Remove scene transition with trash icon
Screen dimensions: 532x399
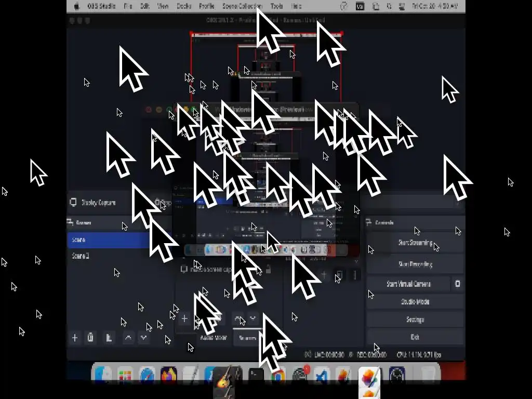[340, 275]
